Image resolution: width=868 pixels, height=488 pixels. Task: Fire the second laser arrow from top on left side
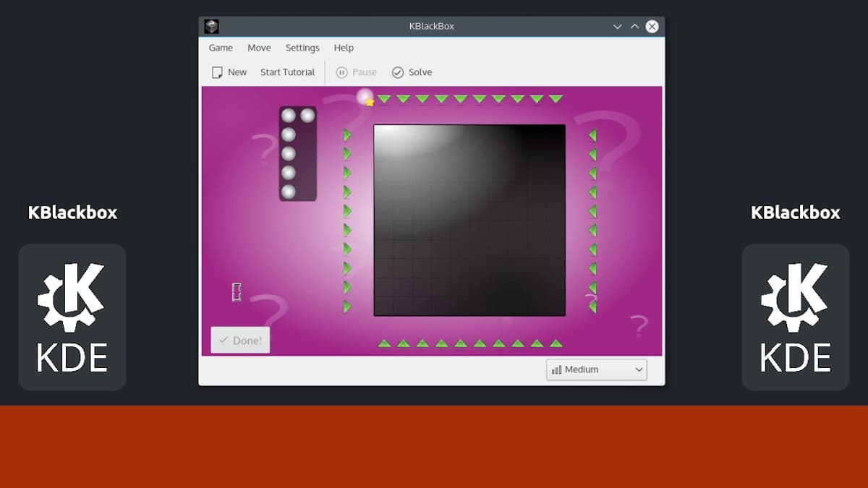[347, 154]
